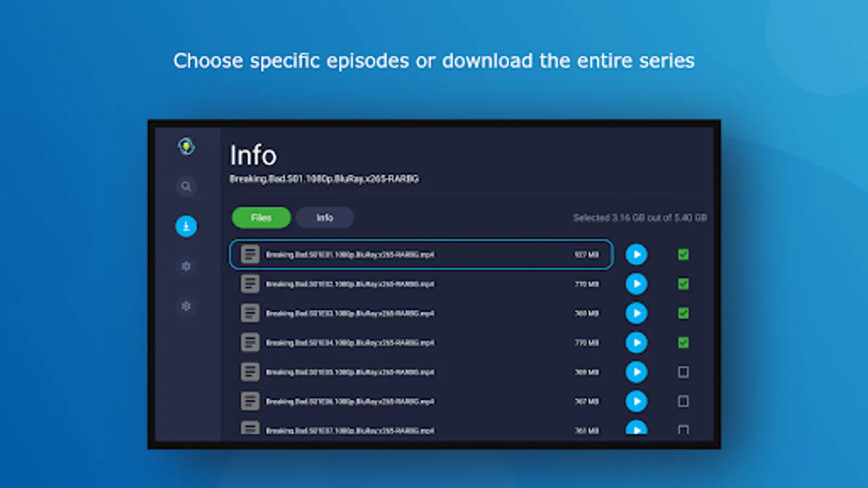The image size is (868, 488).
Task: Uncheck the S01E02 file checkbox
Action: tap(684, 284)
